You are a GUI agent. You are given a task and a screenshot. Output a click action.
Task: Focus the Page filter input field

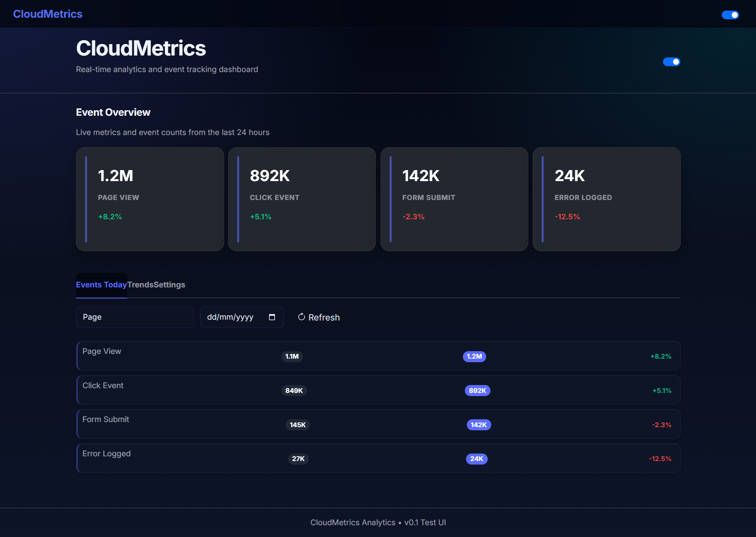135,317
